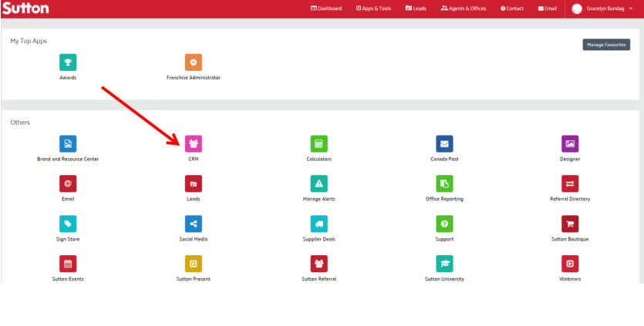Click the Manage Favourites button
Screen dimensions: 644x326
[606, 45]
